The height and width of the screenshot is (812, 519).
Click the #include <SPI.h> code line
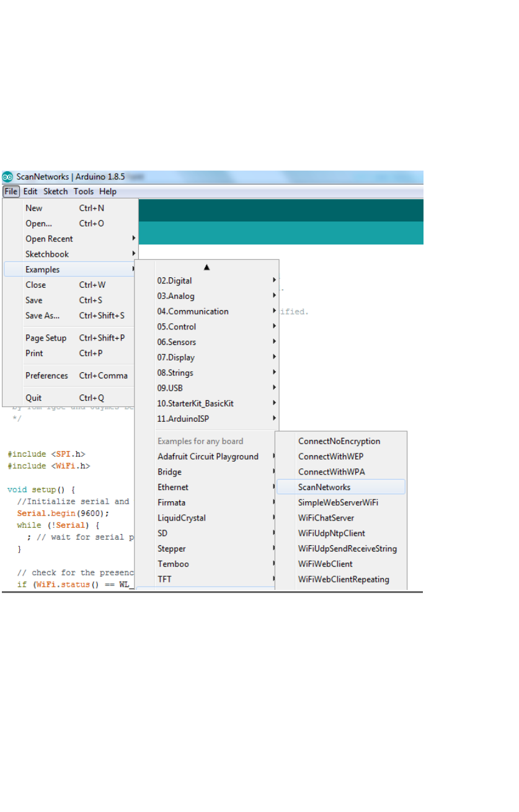(47, 454)
